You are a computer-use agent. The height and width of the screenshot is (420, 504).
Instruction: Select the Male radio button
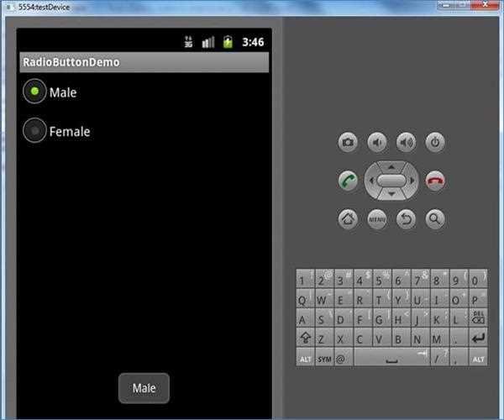tap(34, 92)
